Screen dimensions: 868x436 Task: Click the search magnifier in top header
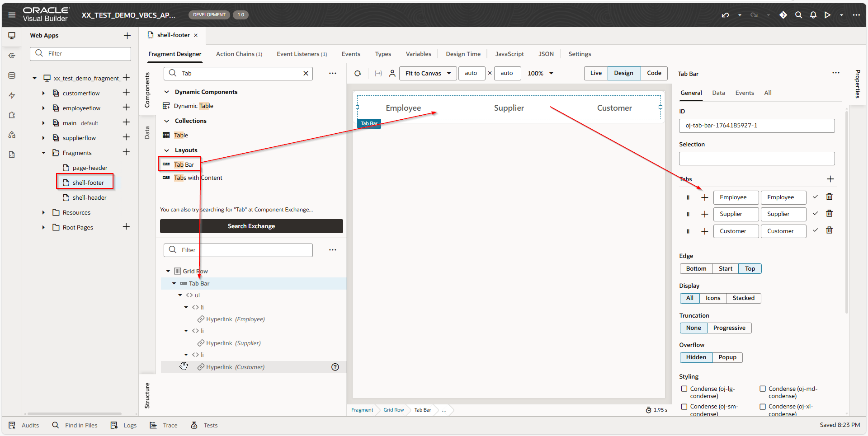tap(798, 15)
